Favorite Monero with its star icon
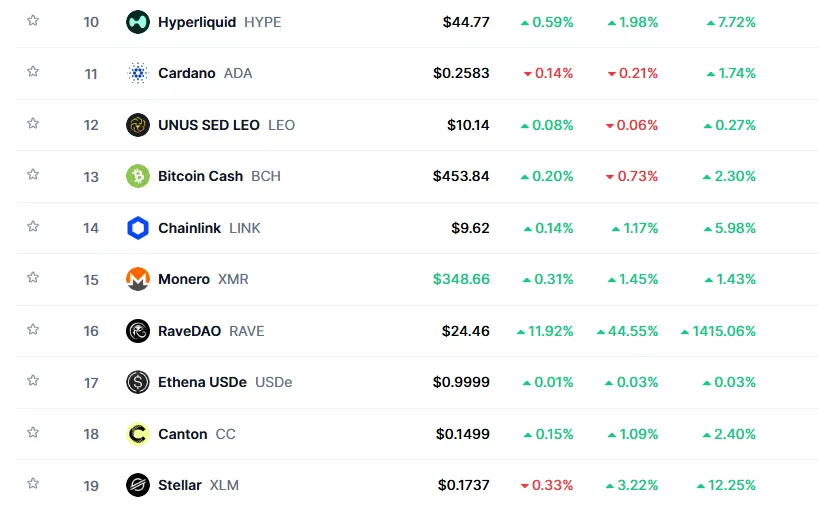819x508 pixels. pos(33,278)
